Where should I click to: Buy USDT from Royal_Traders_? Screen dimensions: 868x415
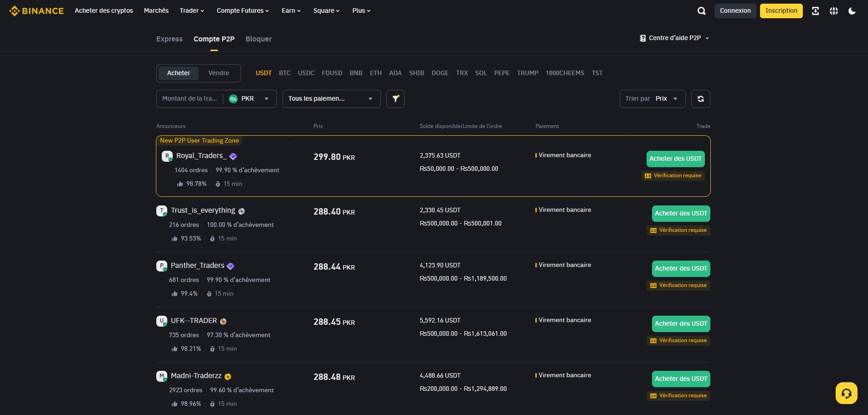click(676, 159)
